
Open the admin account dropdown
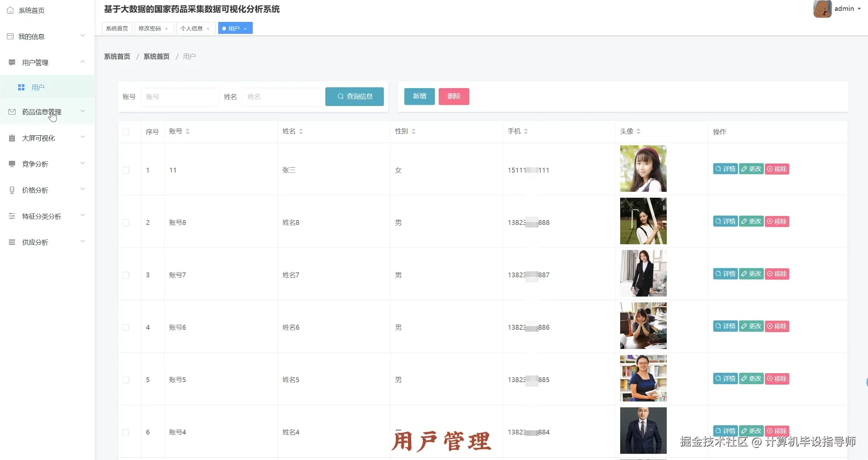point(847,9)
